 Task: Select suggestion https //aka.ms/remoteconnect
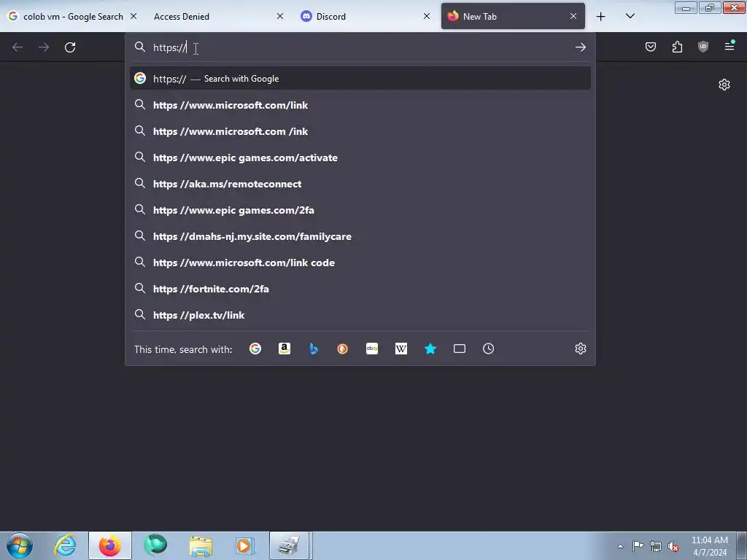coord(360,183)
